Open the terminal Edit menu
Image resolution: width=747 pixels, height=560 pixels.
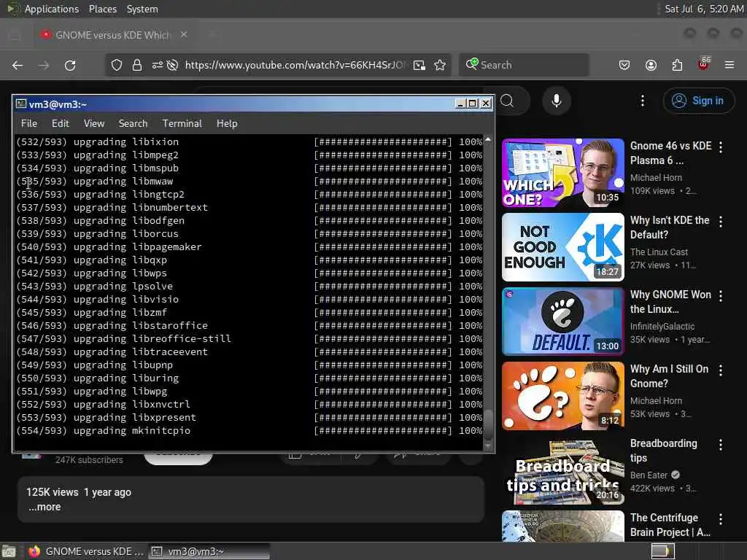click(60, 123)
